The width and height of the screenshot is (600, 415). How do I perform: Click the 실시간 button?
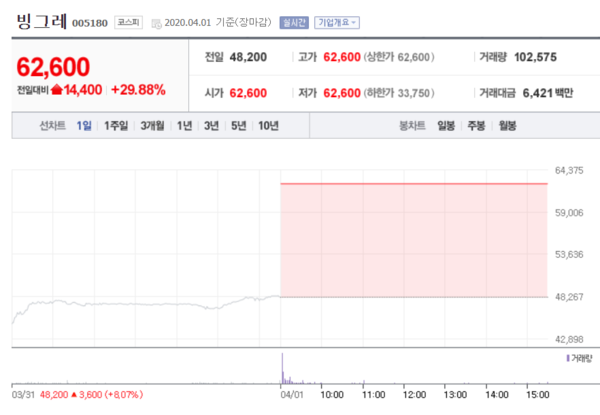pyautogui.click(x=294, y=23)
